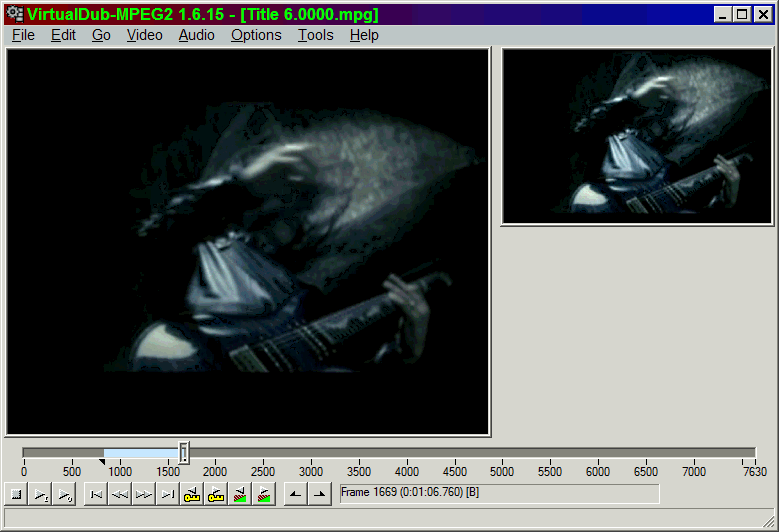Open the Edit menu

63,35
